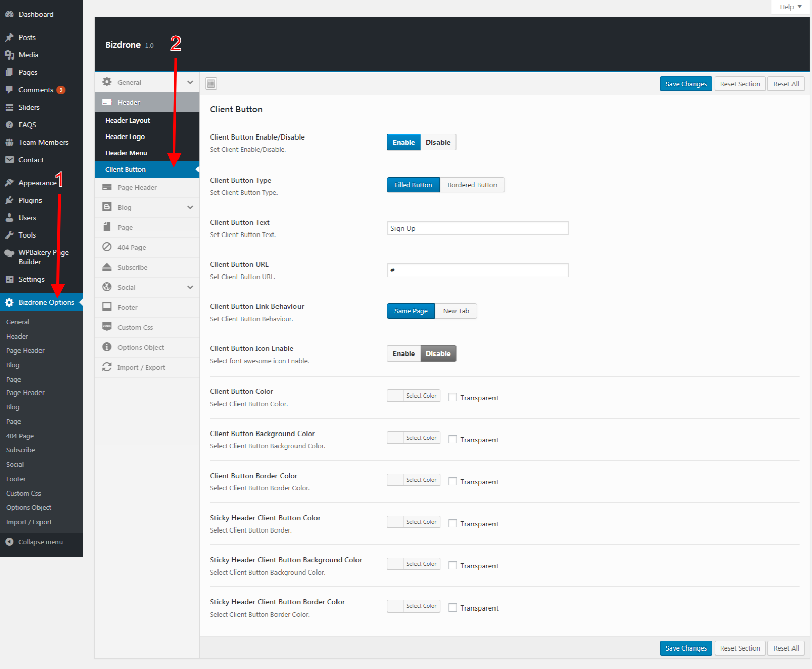Viewport: 812px width, 669px height.
Task: Click the Footer panel icon
Action: coord(107,307)
